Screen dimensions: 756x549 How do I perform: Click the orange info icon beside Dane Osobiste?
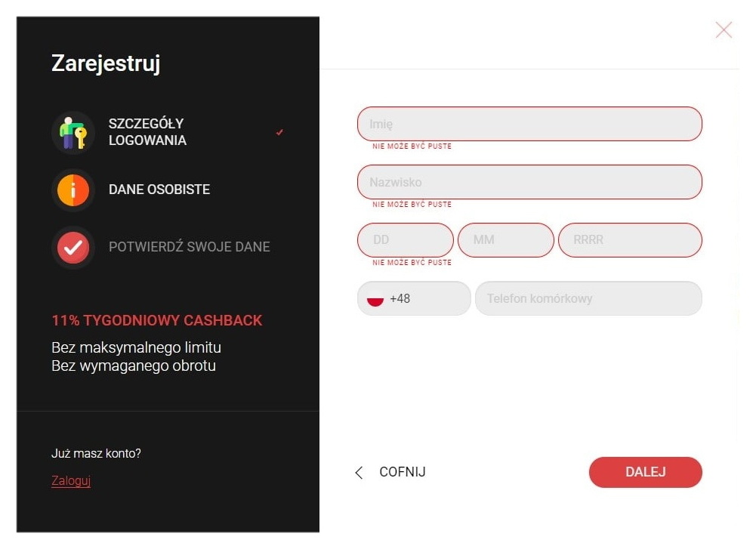pyautogui.click(x=72, y=190)
